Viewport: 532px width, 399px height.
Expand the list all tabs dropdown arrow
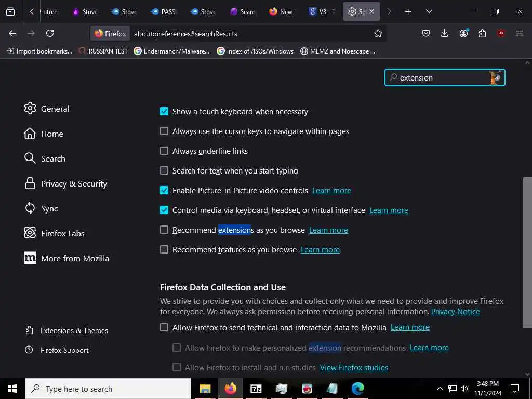point(429,11)
